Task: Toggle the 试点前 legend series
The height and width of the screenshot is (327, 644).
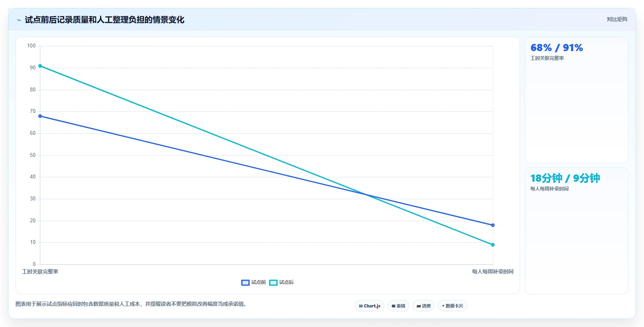Action: [254, 282]
